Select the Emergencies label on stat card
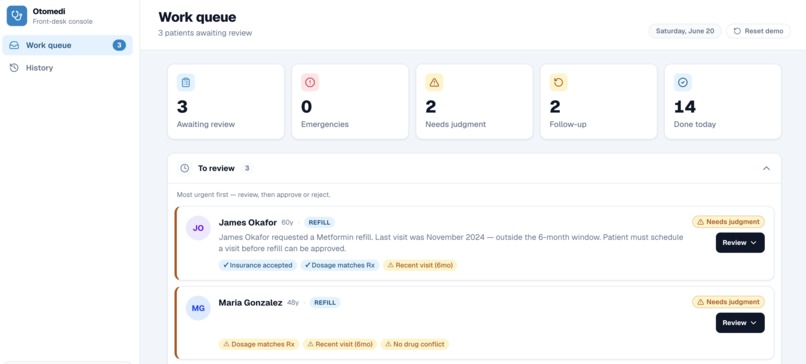Image resolution: width=806 pixels, height=364 pixels. (x=325, y=124)
